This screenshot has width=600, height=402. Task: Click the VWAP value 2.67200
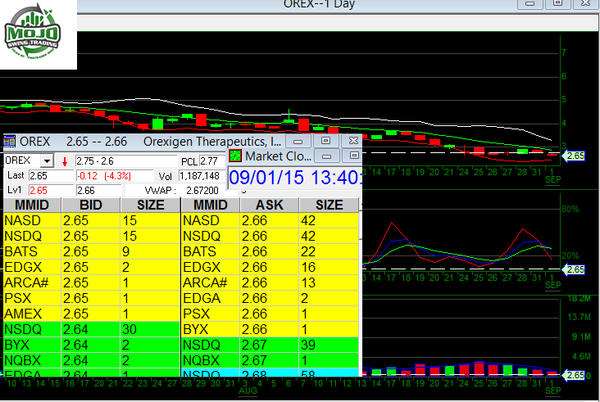[x=200, y=189]
